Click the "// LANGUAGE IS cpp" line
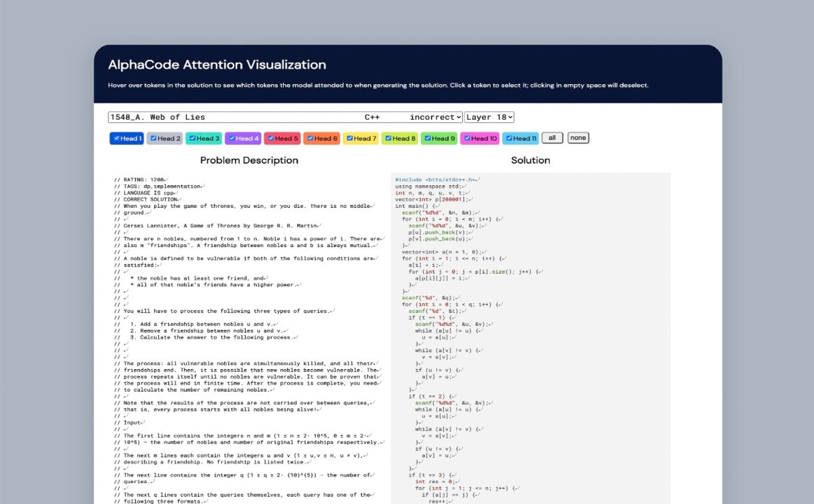The image size is (814, 504). tap(144, 193)
